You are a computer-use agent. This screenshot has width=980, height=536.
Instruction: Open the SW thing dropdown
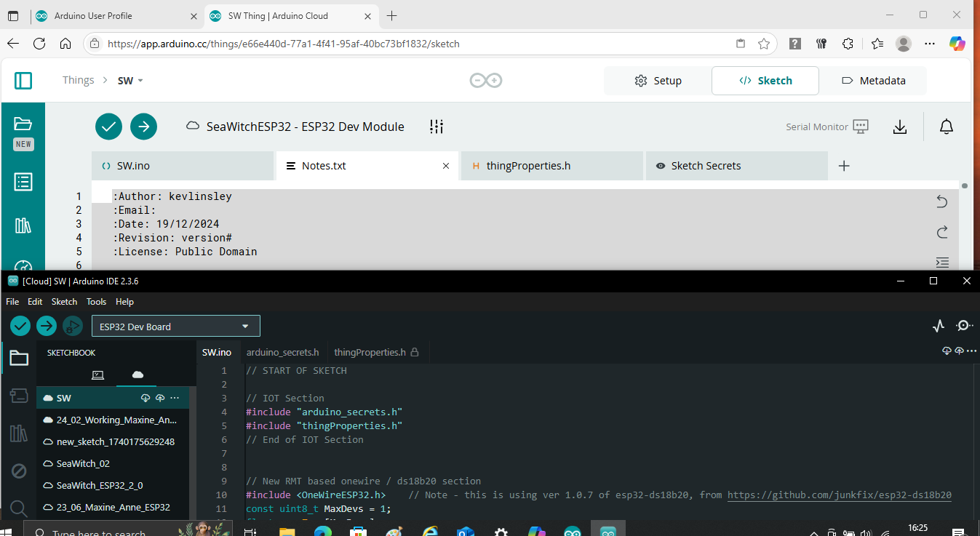131,80
